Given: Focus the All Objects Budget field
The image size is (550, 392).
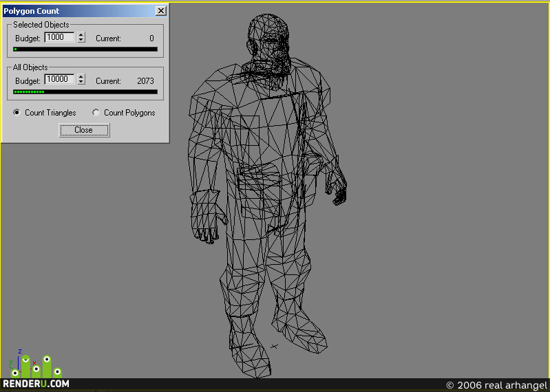Looking at the screenshot, I should [x=60, y=80].
